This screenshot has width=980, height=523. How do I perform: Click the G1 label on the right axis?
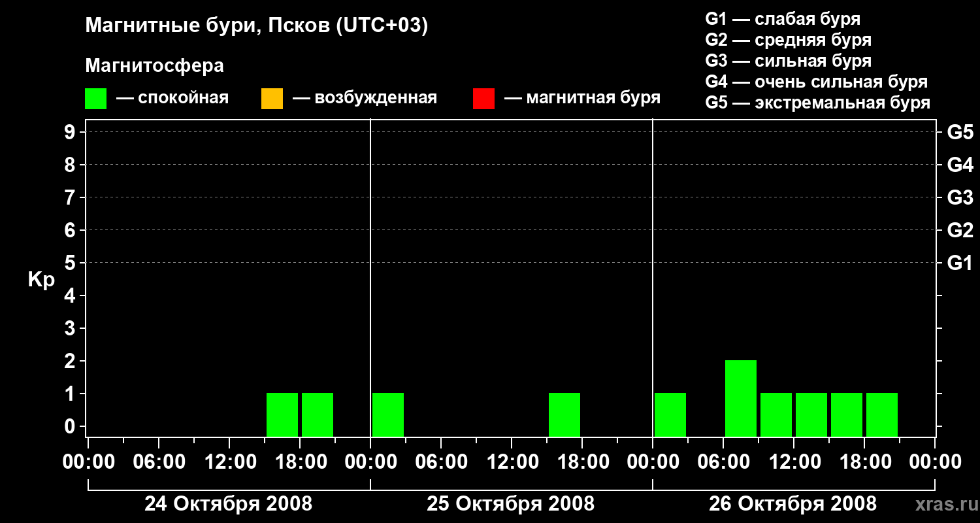coord(960,263)
